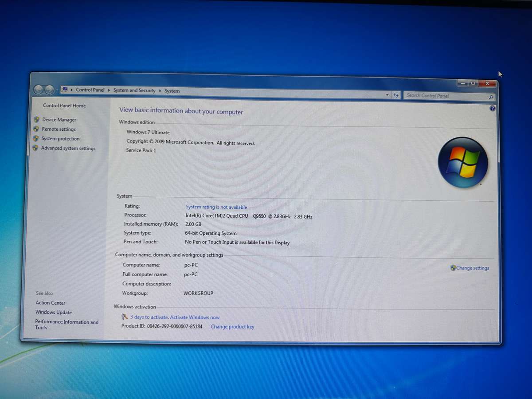Click the navigation Back arrow
Screen dimensions: 532x399
[39, 89]
